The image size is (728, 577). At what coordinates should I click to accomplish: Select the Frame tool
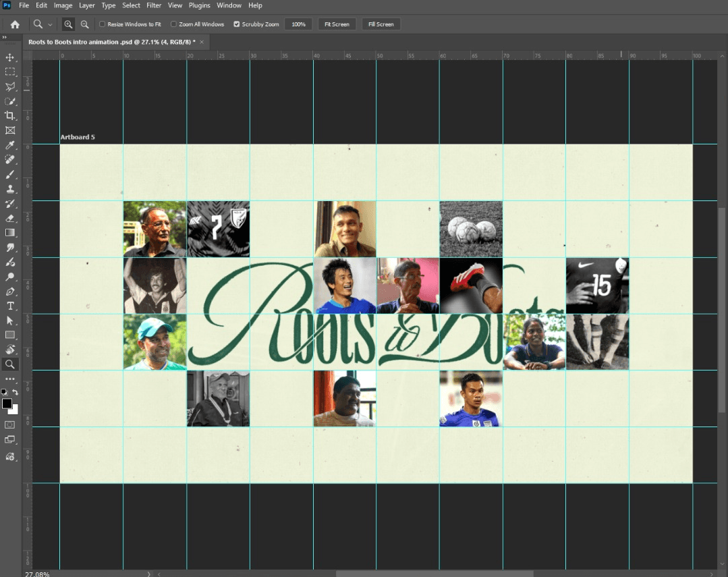pyautogui.click(x=9, y=130)
